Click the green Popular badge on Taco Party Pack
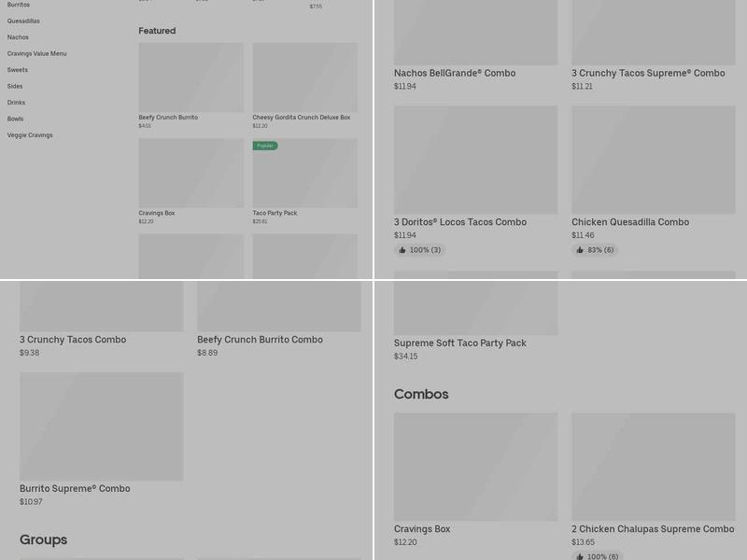The image size is (747, 560). click(x=265, y=146)
